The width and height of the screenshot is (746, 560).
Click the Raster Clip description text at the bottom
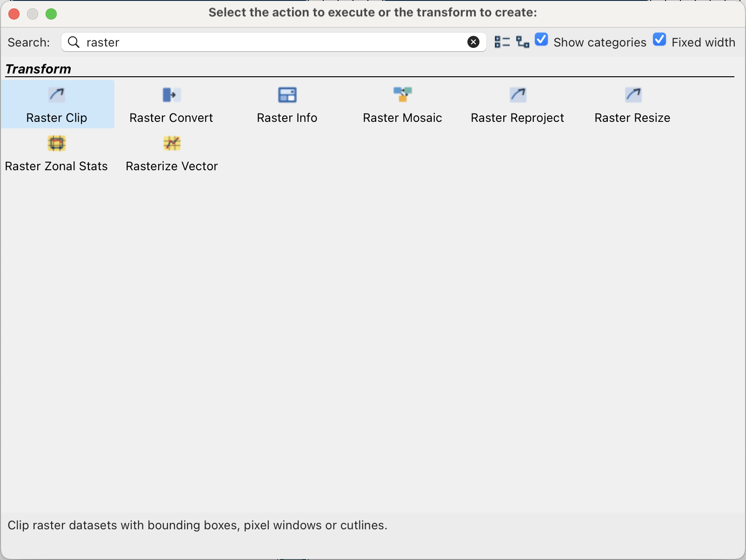(197, 525)
